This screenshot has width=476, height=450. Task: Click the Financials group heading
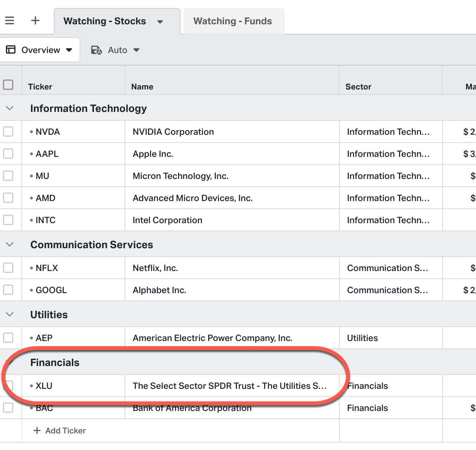(x=55, y=363)
